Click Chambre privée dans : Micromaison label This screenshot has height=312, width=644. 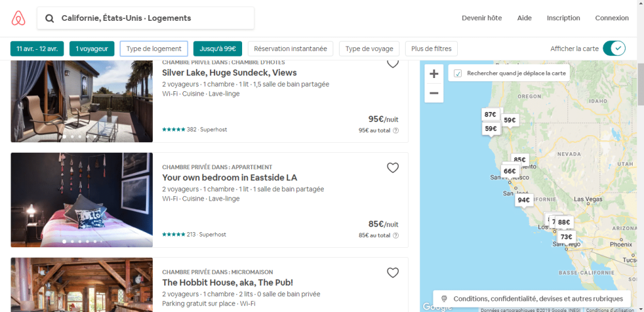218,272
